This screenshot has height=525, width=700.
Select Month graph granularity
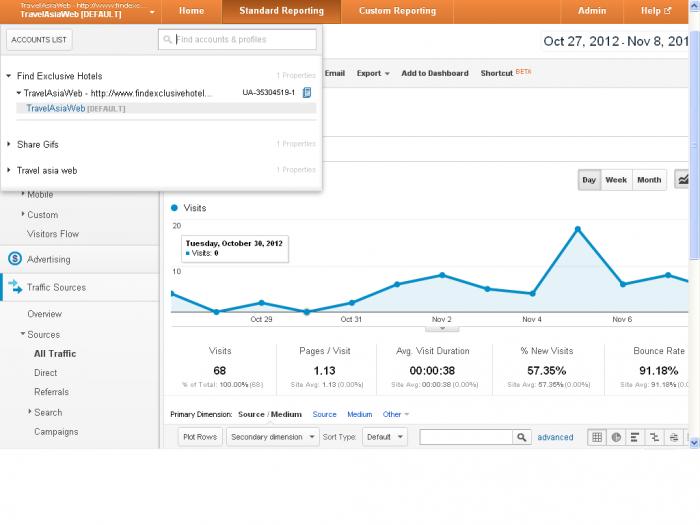pos(649,180)
